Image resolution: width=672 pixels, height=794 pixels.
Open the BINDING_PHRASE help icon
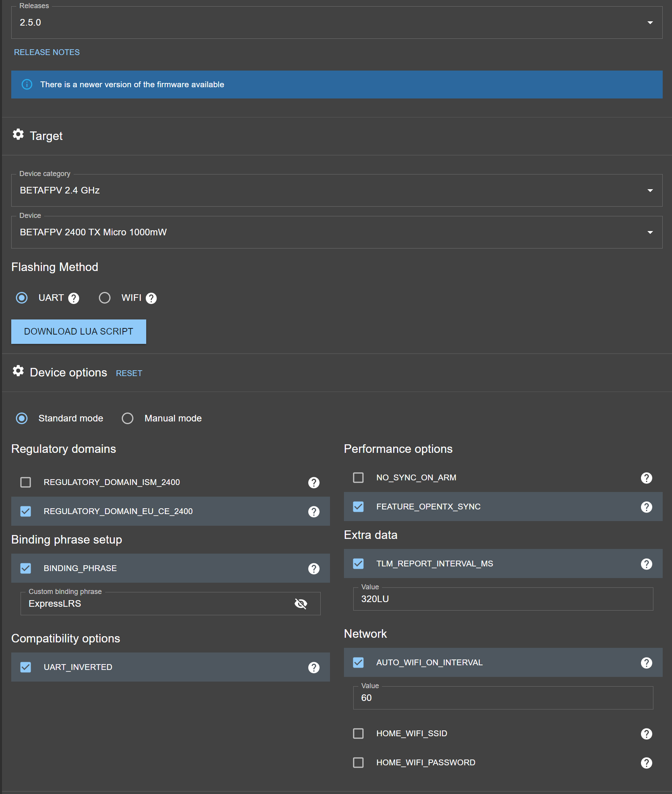click(313, 568)
